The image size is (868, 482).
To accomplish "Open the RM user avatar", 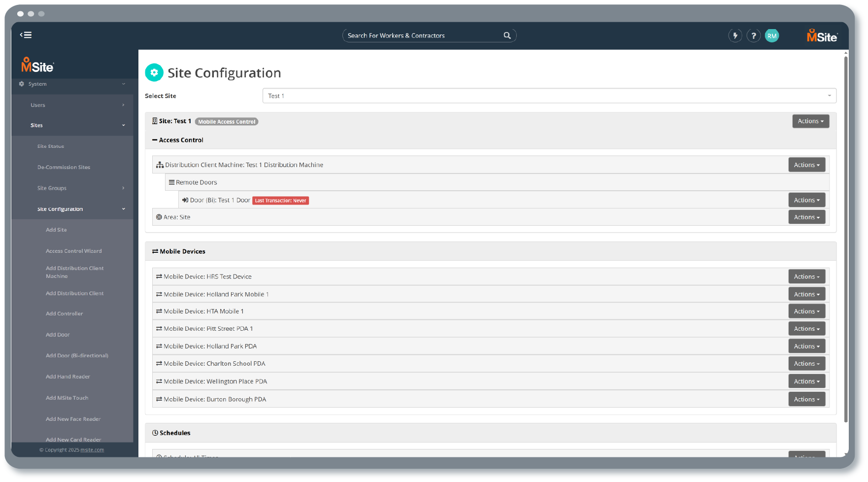I will pos(772,35).
